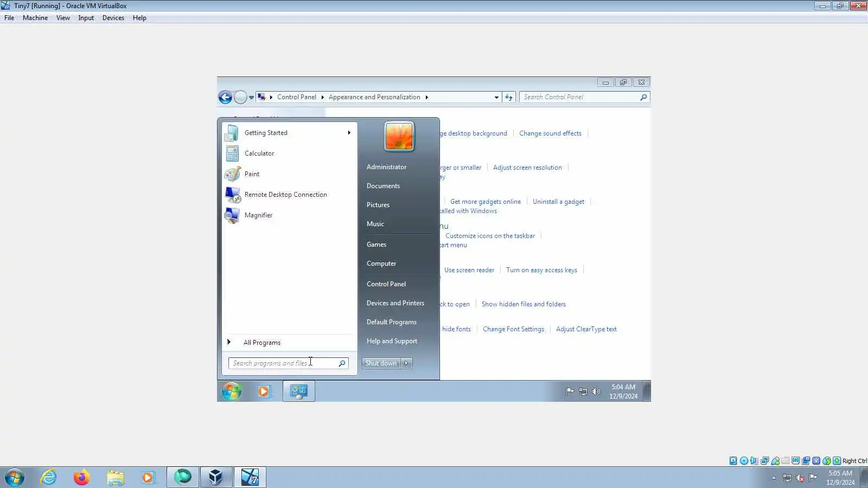868x488 pixels.
Task: Open Control Panel from the Start menu
Action: 386,284
